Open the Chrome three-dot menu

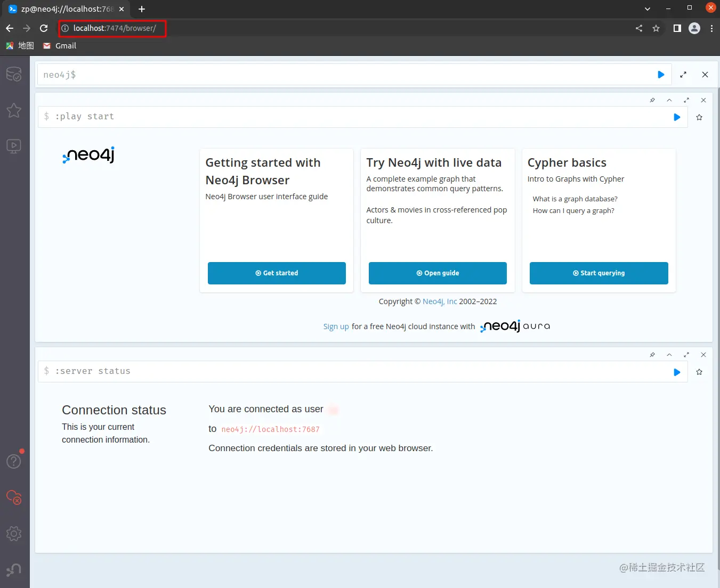pyautogui.click(x=711, y=28)
